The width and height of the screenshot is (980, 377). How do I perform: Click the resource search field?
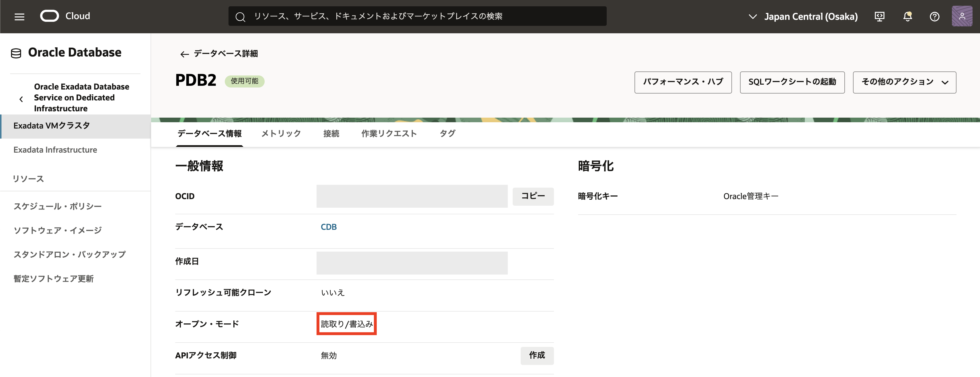[x=419, y=16]
